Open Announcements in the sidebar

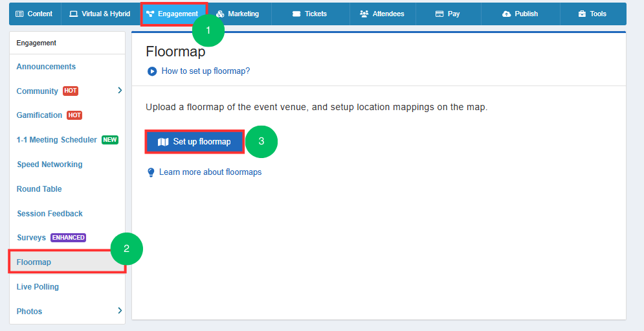tap(46, 67)
